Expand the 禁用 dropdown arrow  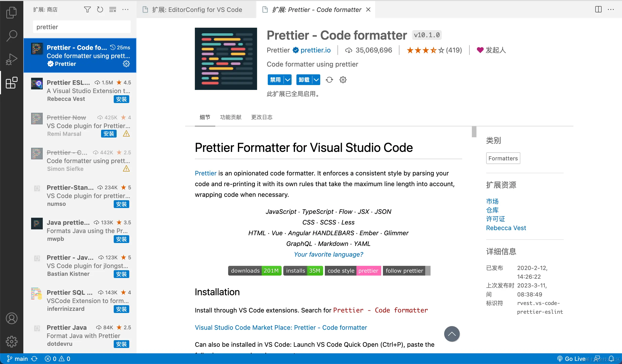[287, 80]
